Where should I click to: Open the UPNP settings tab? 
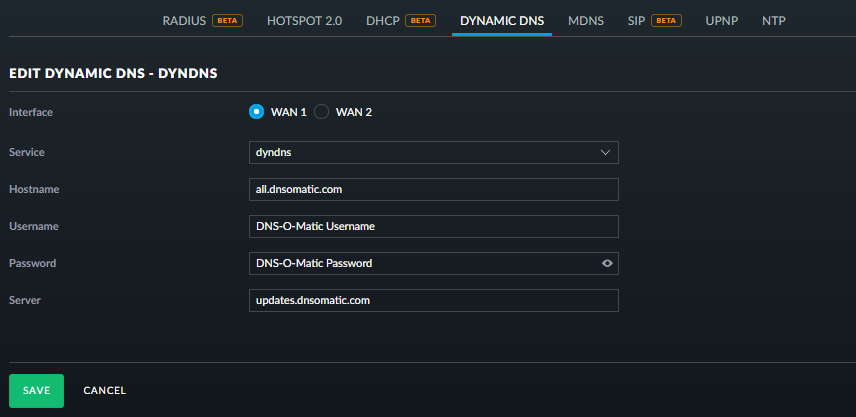(x=721, y=20)
